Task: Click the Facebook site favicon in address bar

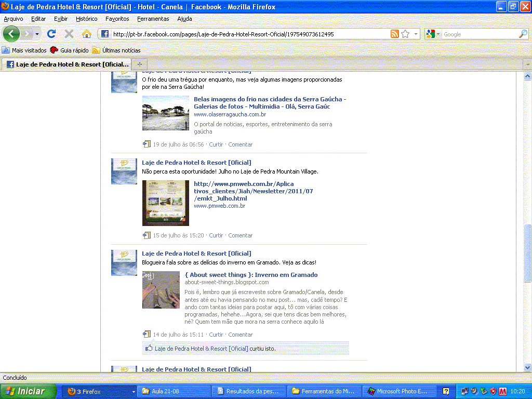Action: pyautogui.click(x=105, y=34)
